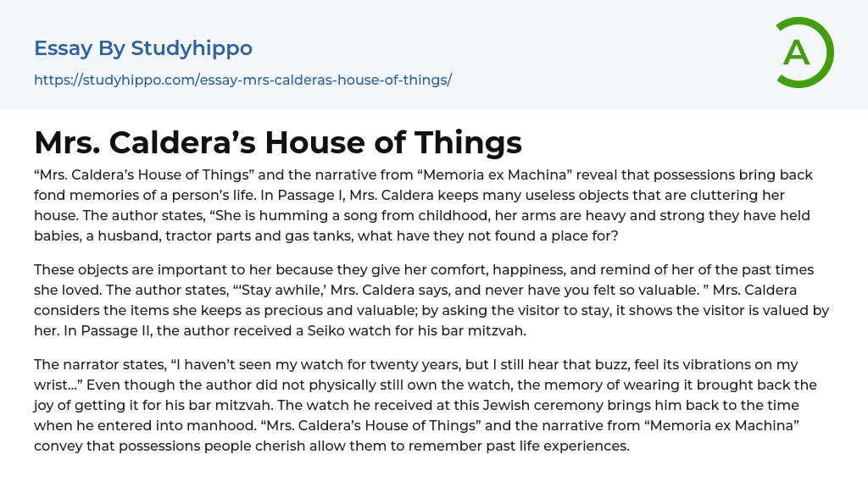
Task: Open the studyhippo.com essay URL link
Action: coord(242,80)
